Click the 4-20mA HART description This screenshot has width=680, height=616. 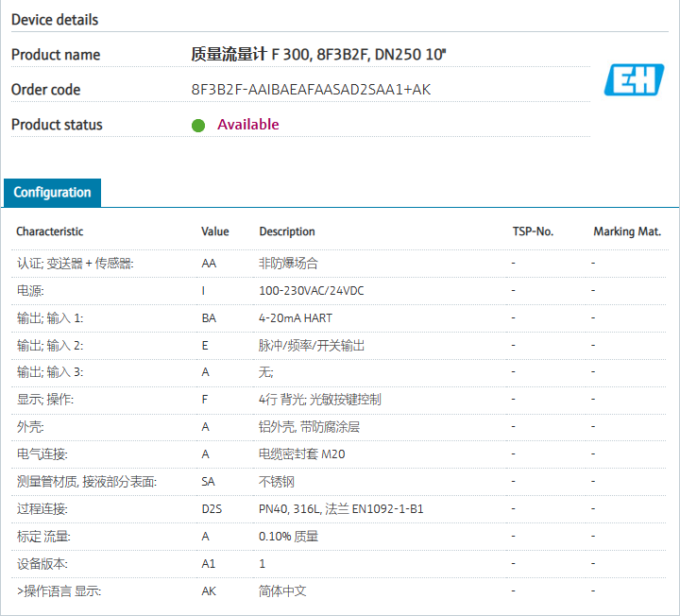click(295, 318)
